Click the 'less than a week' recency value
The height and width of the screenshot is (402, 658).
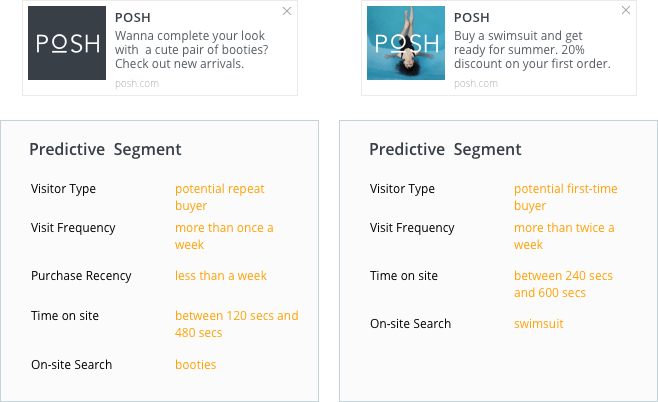click(x=221, y=276)
